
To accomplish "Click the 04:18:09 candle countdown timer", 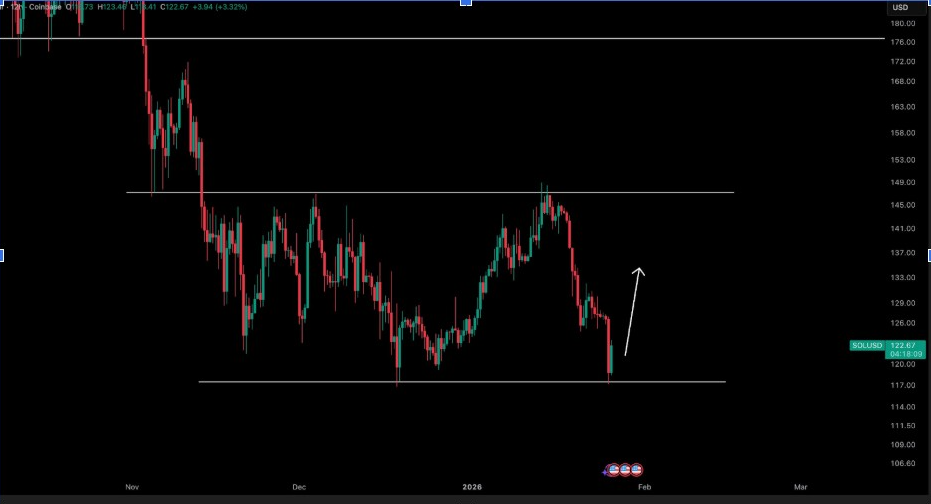I will click(x=905, y=354).
